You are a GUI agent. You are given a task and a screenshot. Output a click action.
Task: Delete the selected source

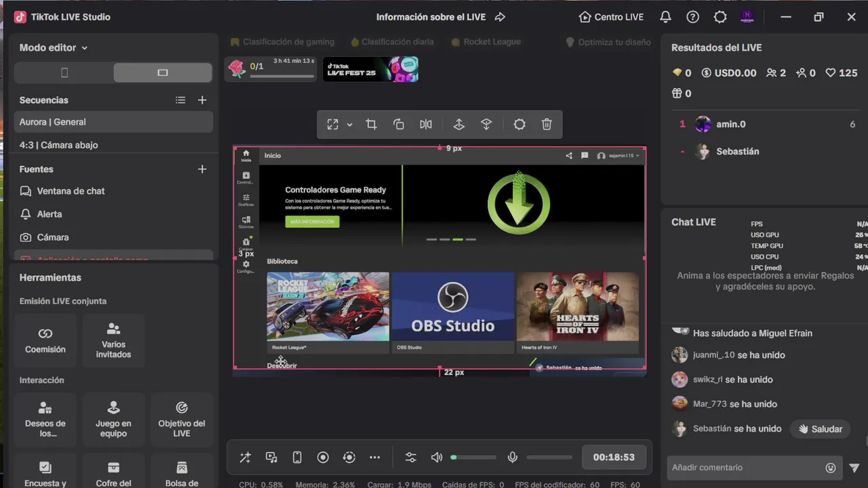tap(547, 124)
